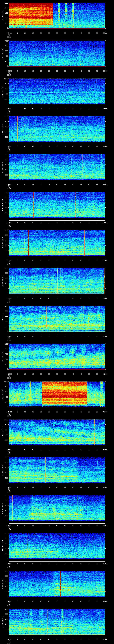Image resolution: width=114 pixels, height=644 pixels.
Task: Select the spike near 32s in 9:46:00 panel
Action: pos(60,584)
